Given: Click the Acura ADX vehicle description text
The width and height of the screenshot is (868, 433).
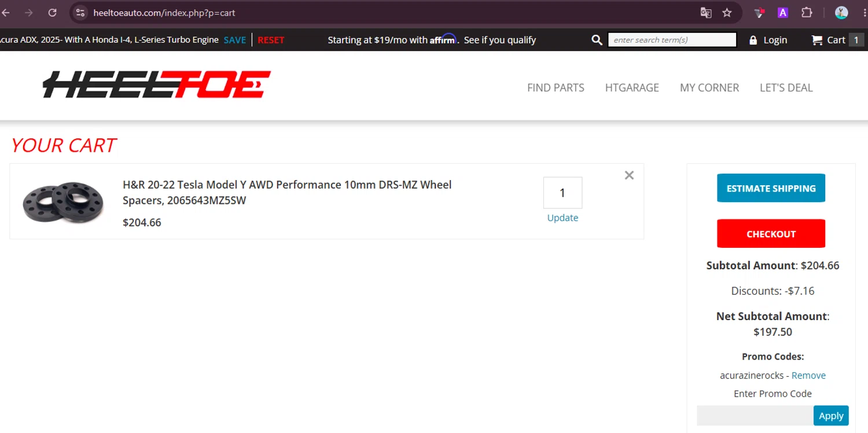Looking at the screenshot, I should [x=109, y=40].
